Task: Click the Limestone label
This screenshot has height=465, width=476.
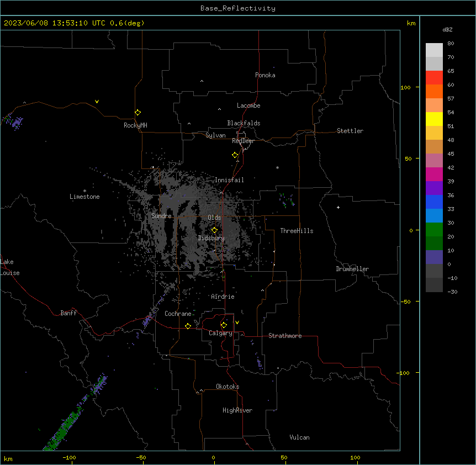Action: coord(84,197)
